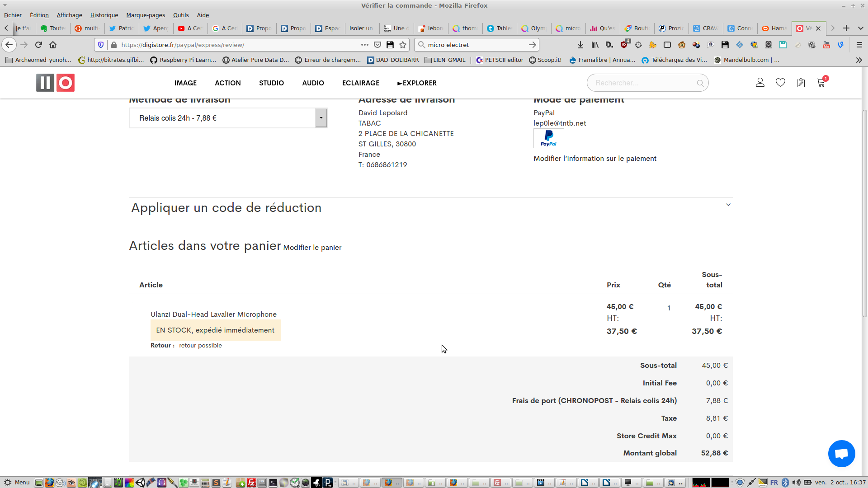This screenshot has height=488, width=868.
Task: Switch to the lebon tab
Action: coord(431,28)
